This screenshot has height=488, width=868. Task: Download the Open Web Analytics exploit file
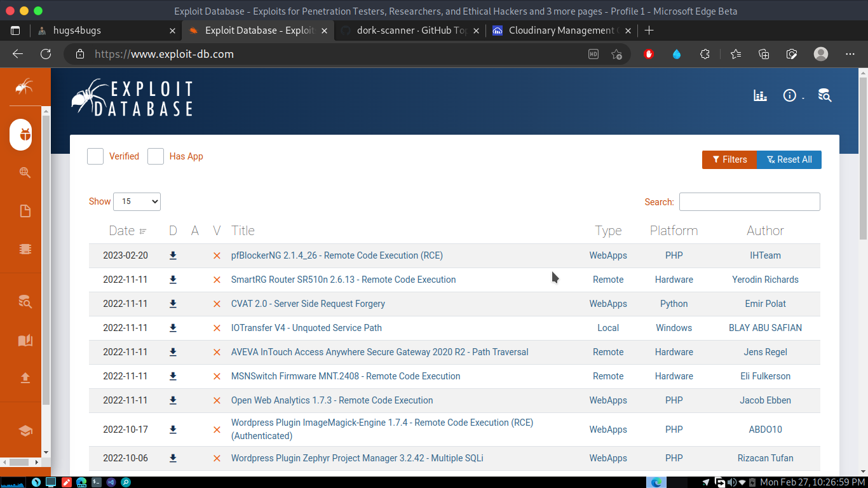coord(173,400)
